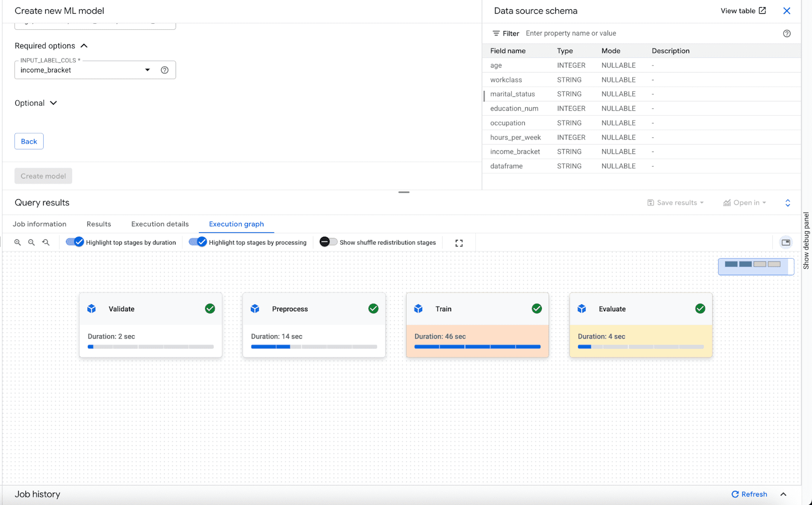The width and height of the screenshot is (812, 505).
Task: Disable Highlight top stages by duration
Action: click(x=75, y=242)
